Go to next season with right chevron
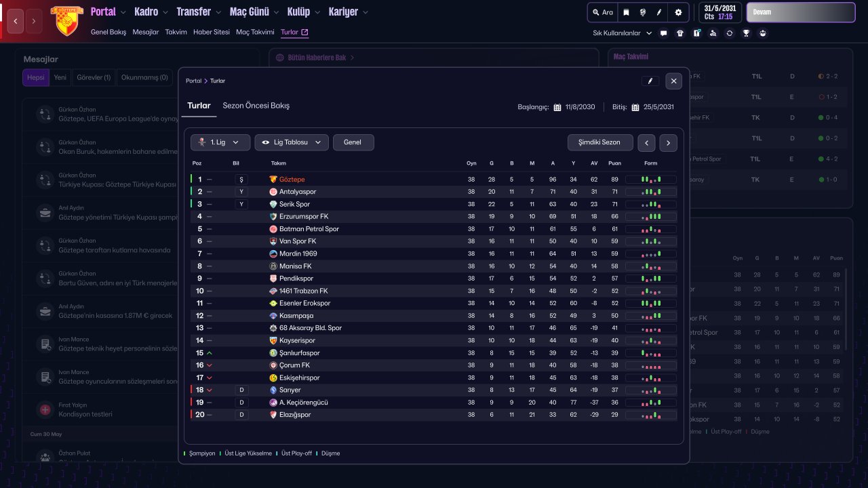The image size is (868, 488). (668, 142)
